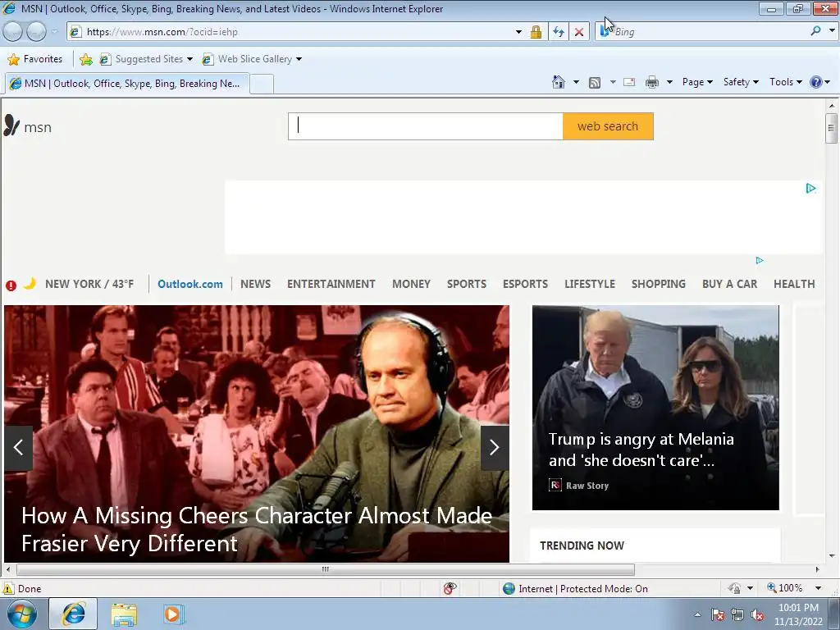Click the Forward navigation button
Image resolution: width=840 pixels, height=630 pixels.
pyautogui.click(x=36, y=32)
